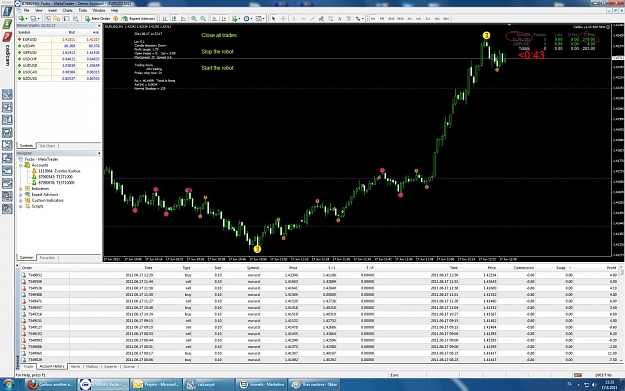
Task: Select the arrow cursor tool
Action: (273, 18)
